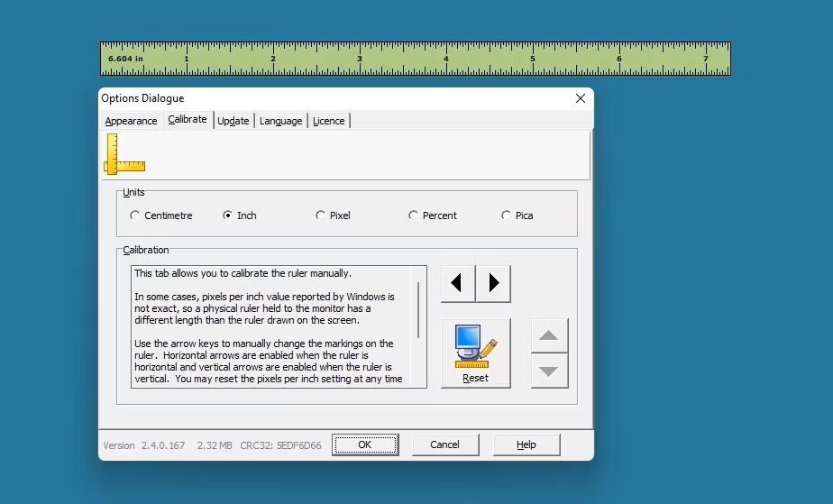Click the CRC32: 5EDF6D66 text
The width and height of the screenshot is (833, 504).
(280, 445)
